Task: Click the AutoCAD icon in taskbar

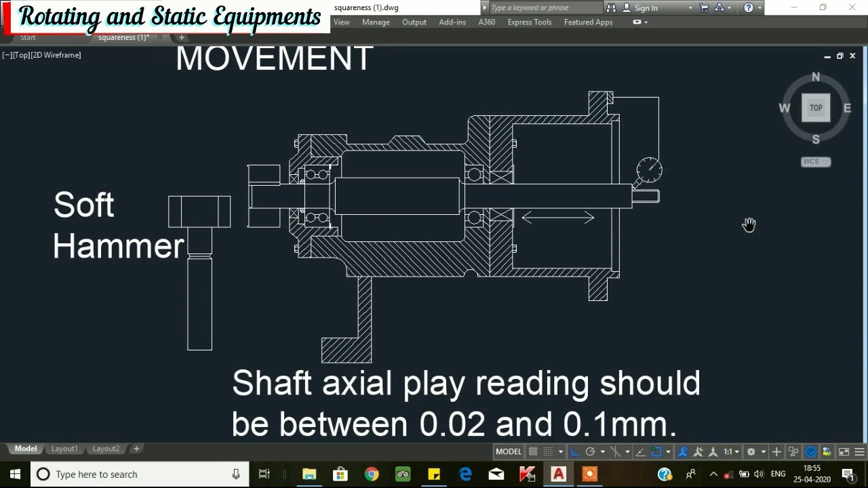Action: point(558,474)
